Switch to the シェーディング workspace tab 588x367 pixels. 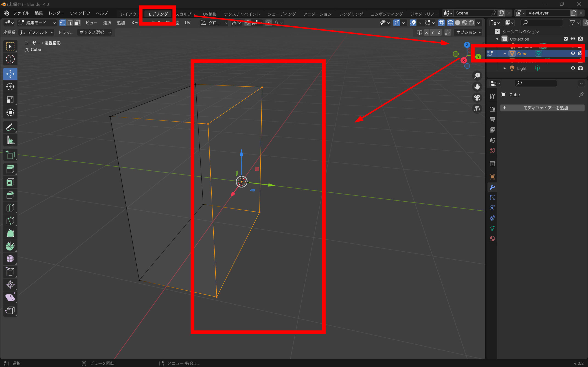pos(282,14)
